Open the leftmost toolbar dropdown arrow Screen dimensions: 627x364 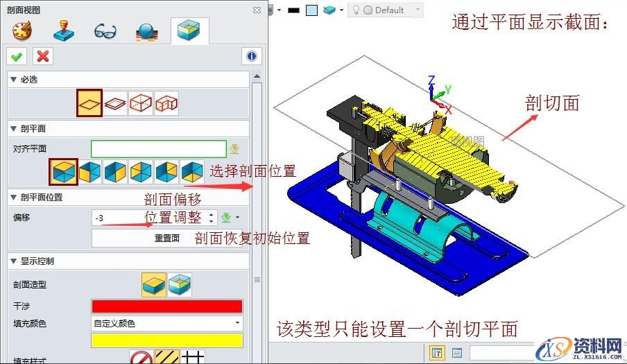[279, 10]
